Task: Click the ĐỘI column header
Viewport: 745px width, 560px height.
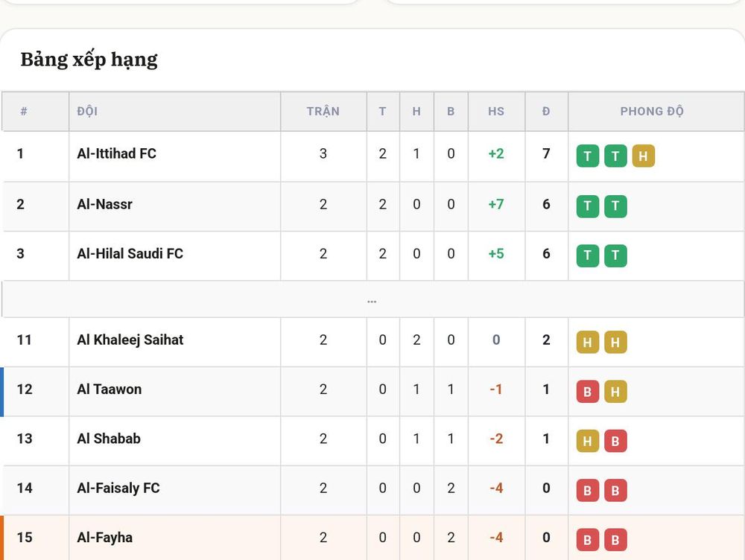Action: point(87,111)
